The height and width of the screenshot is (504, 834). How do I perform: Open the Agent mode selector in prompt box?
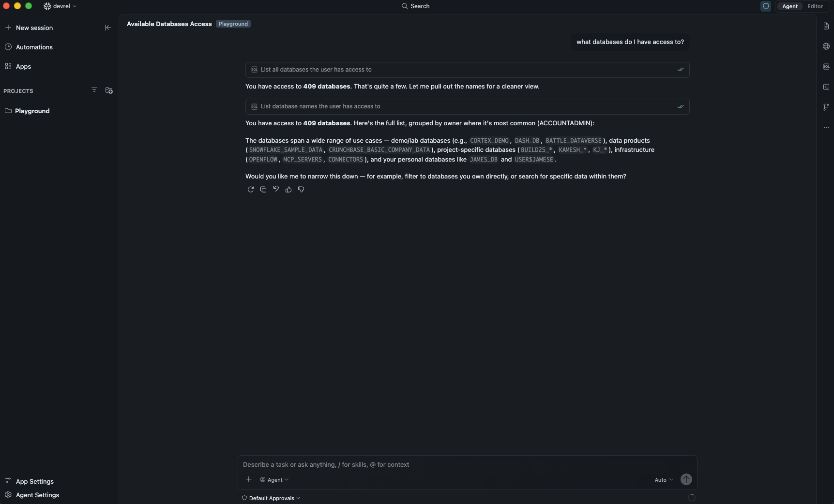tap(274, 480)
